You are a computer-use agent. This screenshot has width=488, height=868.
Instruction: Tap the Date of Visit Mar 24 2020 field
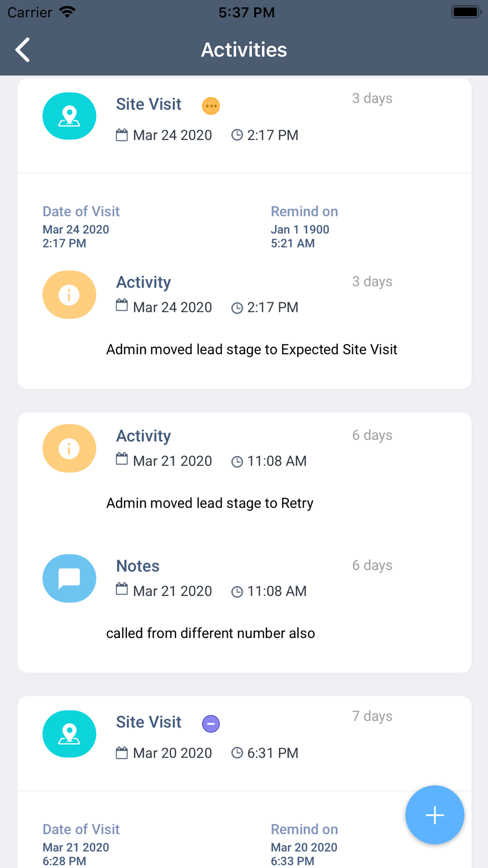pos(81,227)
